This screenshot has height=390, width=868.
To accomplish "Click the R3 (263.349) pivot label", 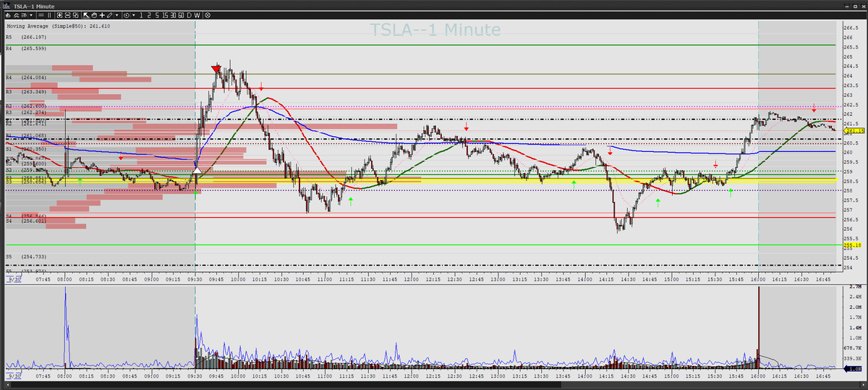I will pos(26,92).
